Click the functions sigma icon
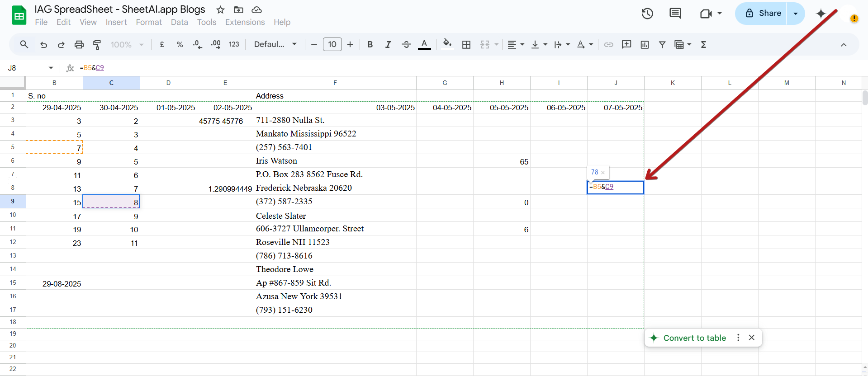Screen dimensions: 868x376 pos(703,44)
